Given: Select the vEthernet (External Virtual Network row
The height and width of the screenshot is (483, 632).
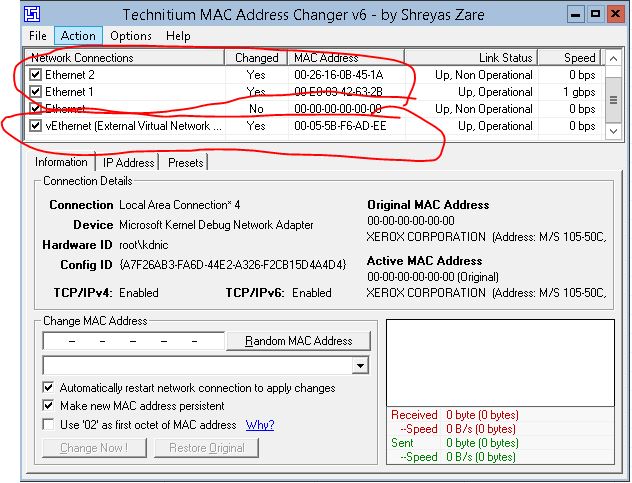Looking at the screenshot, I should (133, 126).
